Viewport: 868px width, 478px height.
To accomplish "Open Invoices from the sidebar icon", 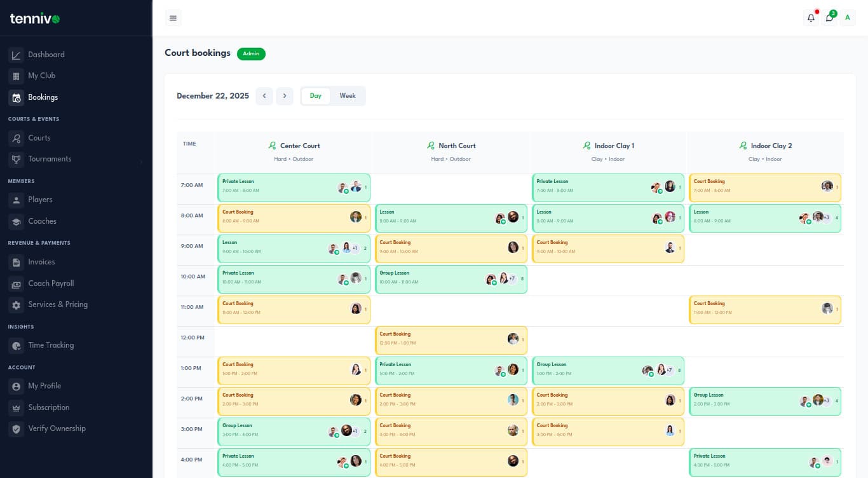I will point(17,262).
